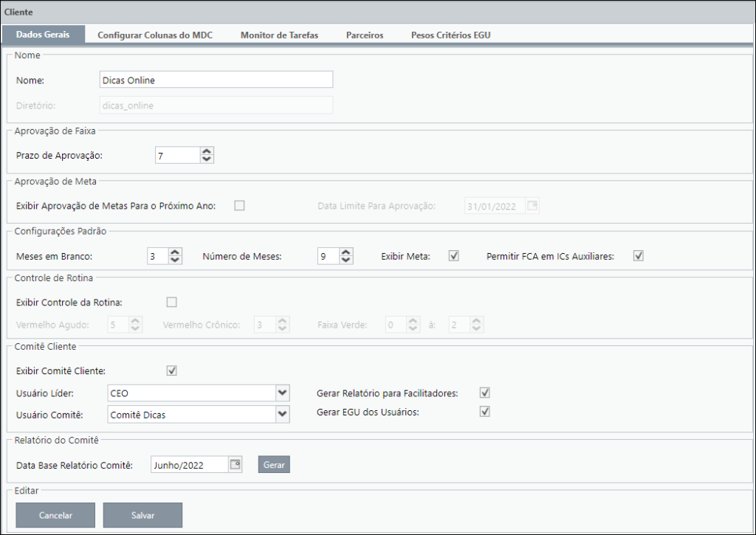756x535 pixels.
Task: Switch to Configurar Colunas do MDC tab
Action: pyautogui.click(x=155, y=35)
